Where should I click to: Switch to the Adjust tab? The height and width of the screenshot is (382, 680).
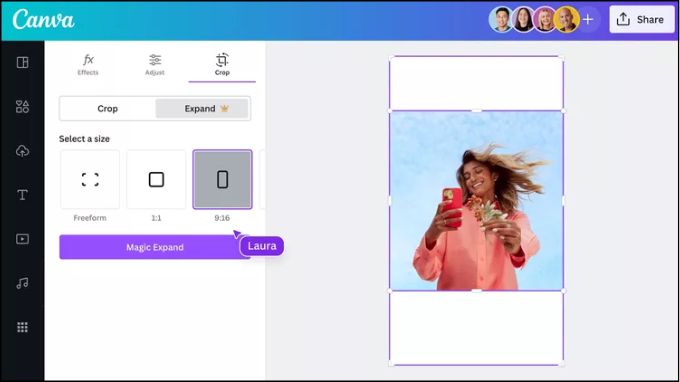click(155, 65)
